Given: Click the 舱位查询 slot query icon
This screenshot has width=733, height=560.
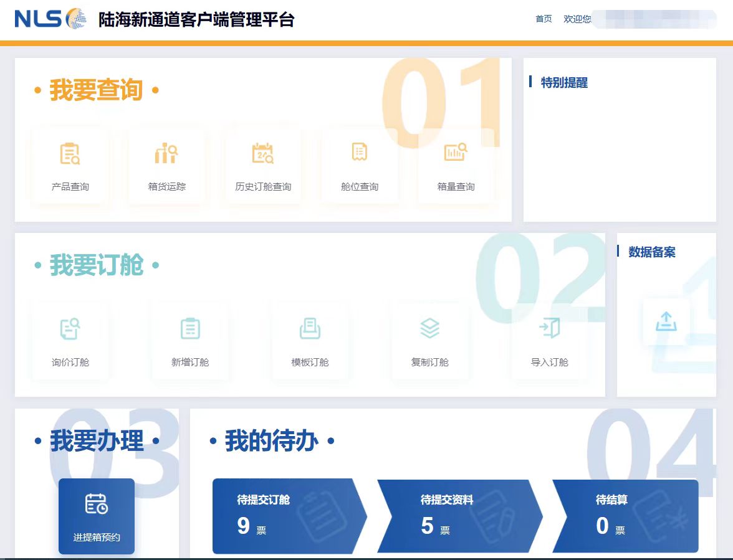Looking at the screenshot, I should coord(359,165).
